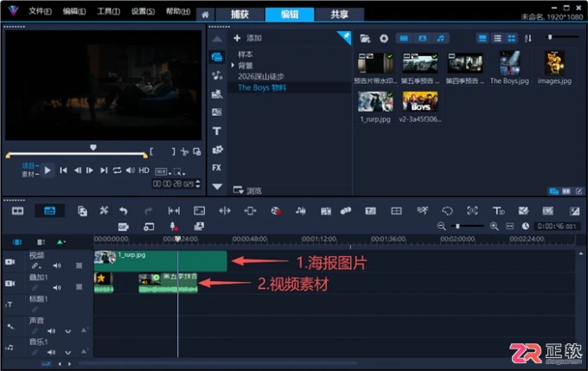Image resolution: width=588 pixels, height=371 pixels.
Task: Open the green track manager arrow dropdown
Action: [61, 242]
